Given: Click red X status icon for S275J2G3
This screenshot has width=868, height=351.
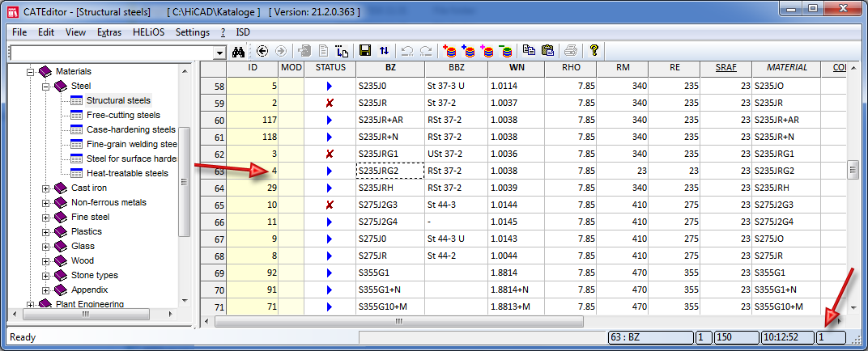Looking at the screenshot, I should pyautogui.click(x=330, y=205).
